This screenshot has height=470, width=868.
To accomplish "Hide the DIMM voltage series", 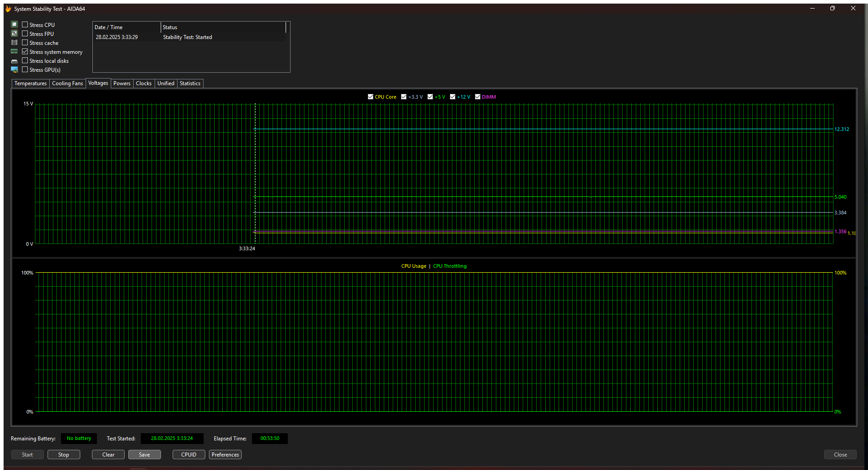I will pyautogui.click(x=477, y=97).
